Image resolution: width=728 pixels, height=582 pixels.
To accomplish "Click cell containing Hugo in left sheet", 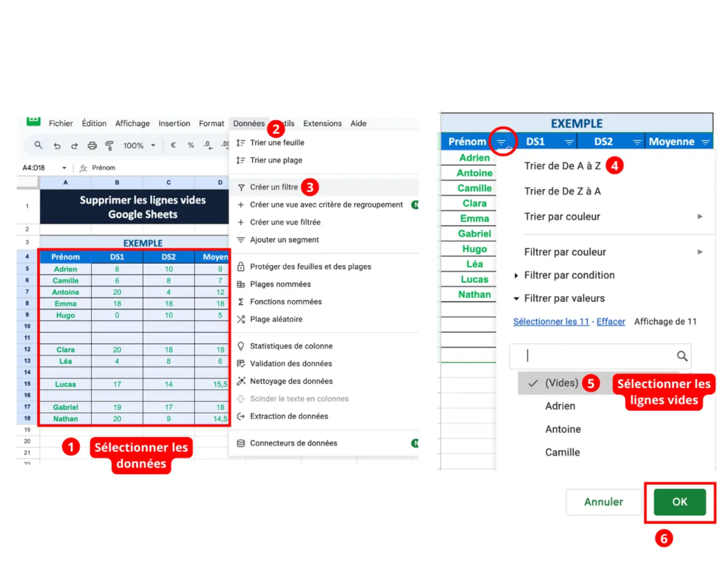I will 65,316.
